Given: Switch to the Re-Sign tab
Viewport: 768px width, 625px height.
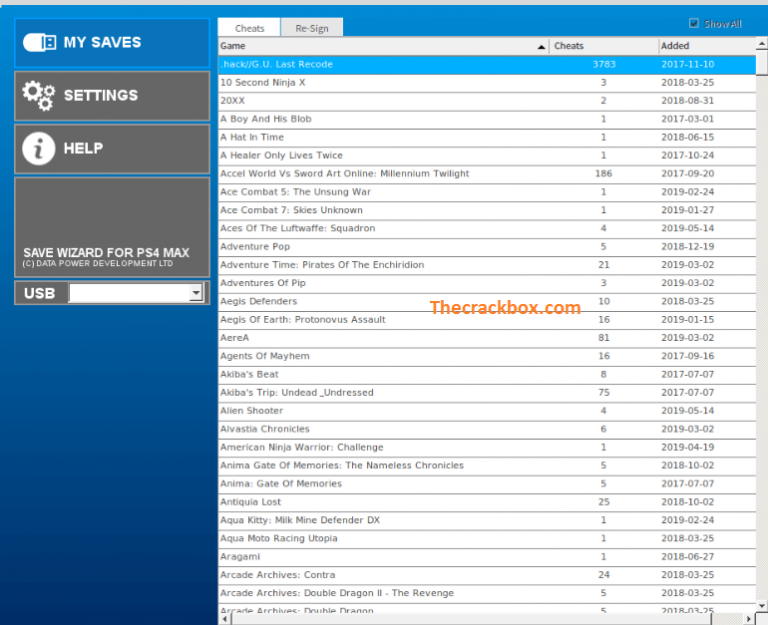Looking at the screenshot, I should click(312, 28).
